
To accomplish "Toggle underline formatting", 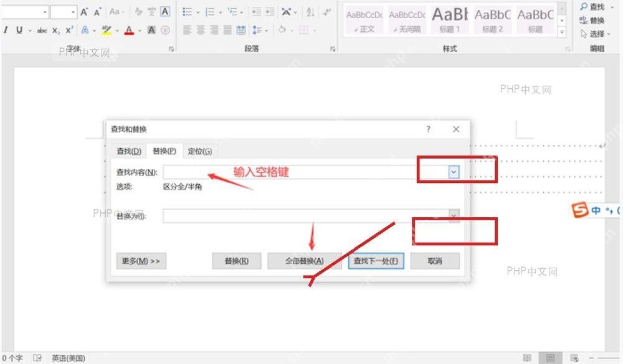I will [x=19, y=30].
